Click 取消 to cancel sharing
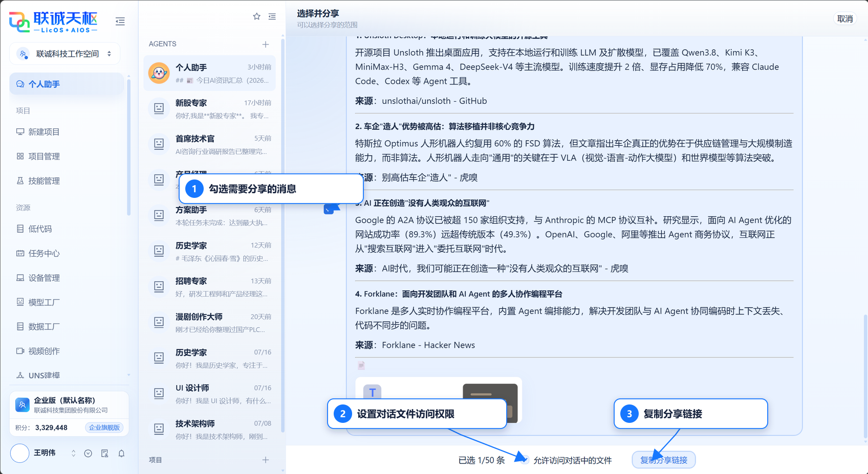This screenshot has height=474, width=868. [x=845, y=19]
